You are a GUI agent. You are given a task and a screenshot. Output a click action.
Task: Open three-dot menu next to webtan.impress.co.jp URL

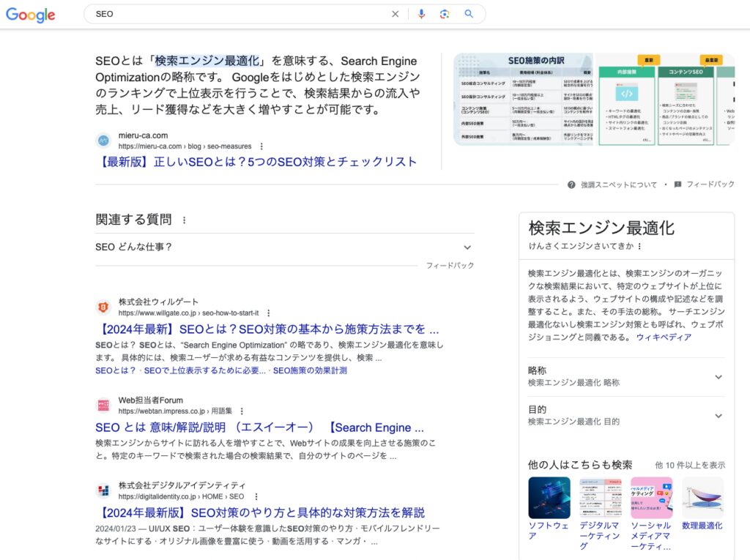(242, 411)
